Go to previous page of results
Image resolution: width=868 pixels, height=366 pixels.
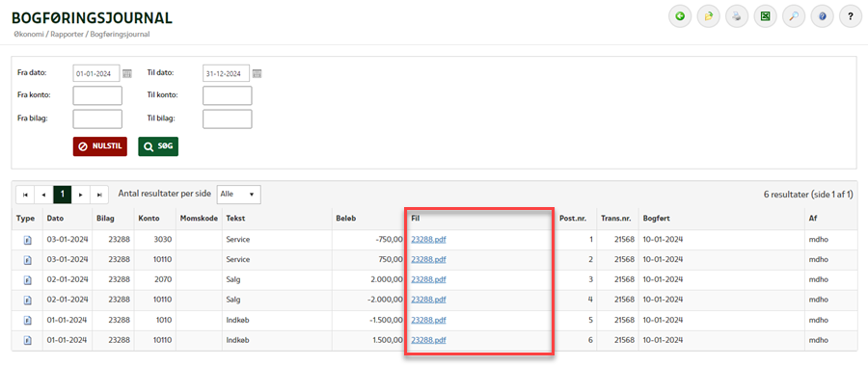tap(43, 195)
